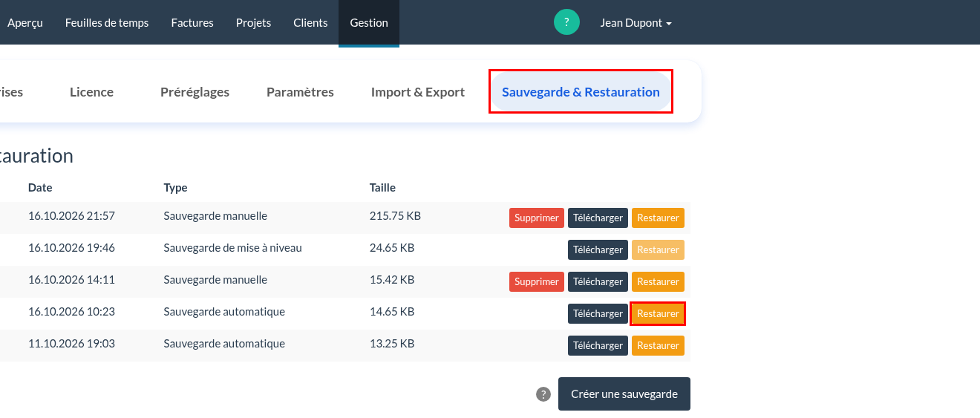
Task: Click Restaurer for the 24.65 KB backup
Action: (x=658, y=249)
